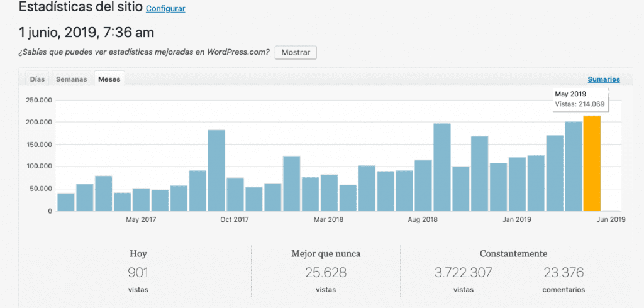Click the May 2019 views tooltip
Viewport: 644px width, 308px height.
(x=580, y=99)
